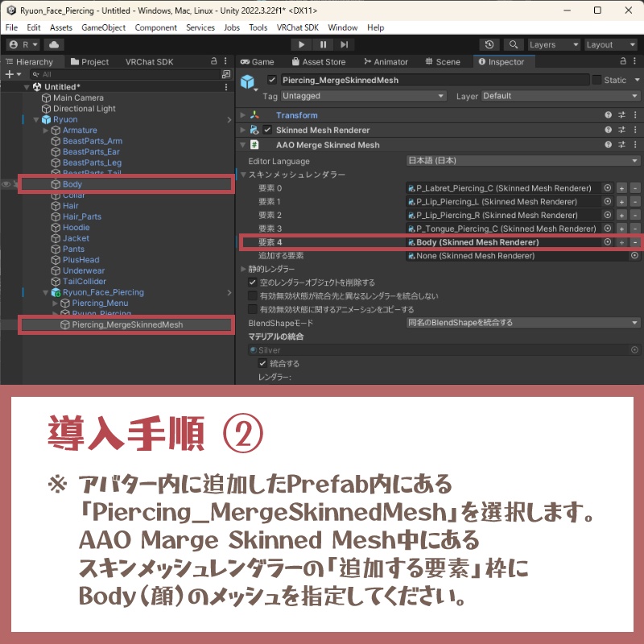This screenshot has height=644, width=644.
Task: Click the Pause button
Action: pos(323,44)
